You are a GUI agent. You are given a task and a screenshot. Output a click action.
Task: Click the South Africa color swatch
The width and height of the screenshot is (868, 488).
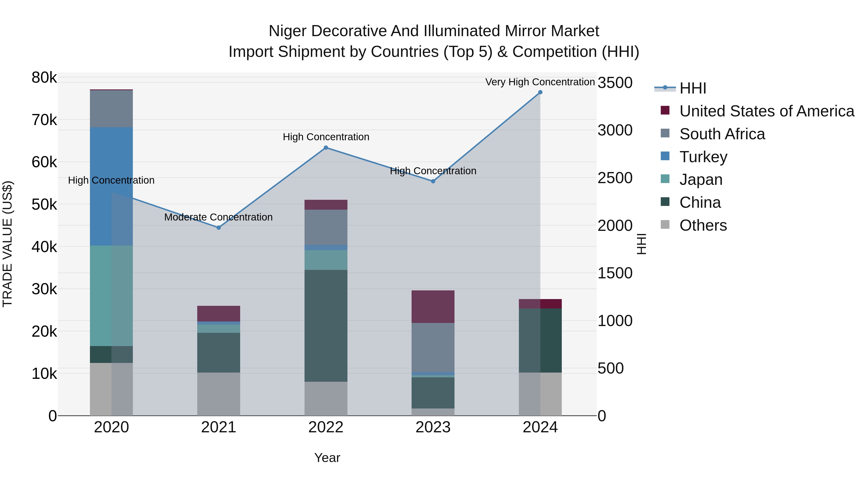tap(665, 133)
